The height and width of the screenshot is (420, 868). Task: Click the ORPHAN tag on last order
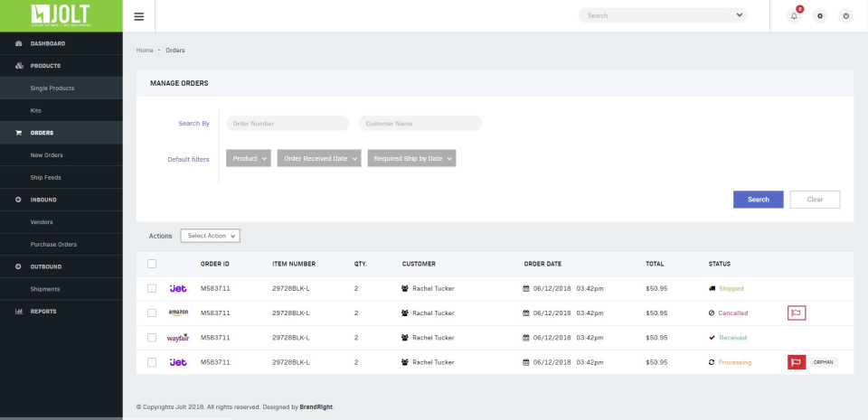coord(823,362)
